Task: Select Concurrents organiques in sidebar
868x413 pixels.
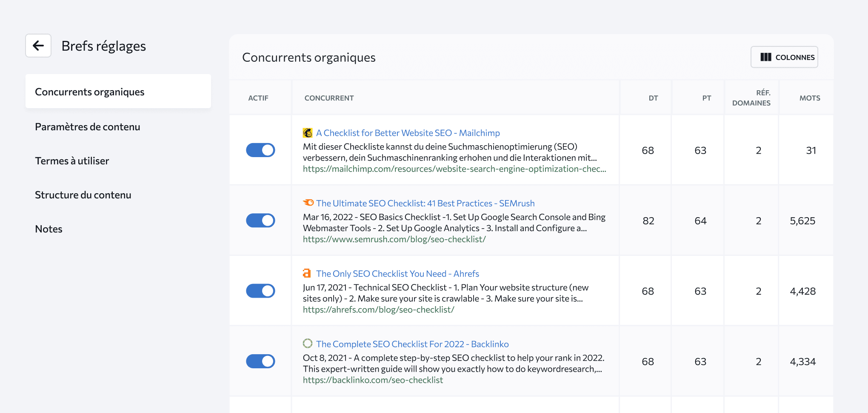Action: click(118, 92)
